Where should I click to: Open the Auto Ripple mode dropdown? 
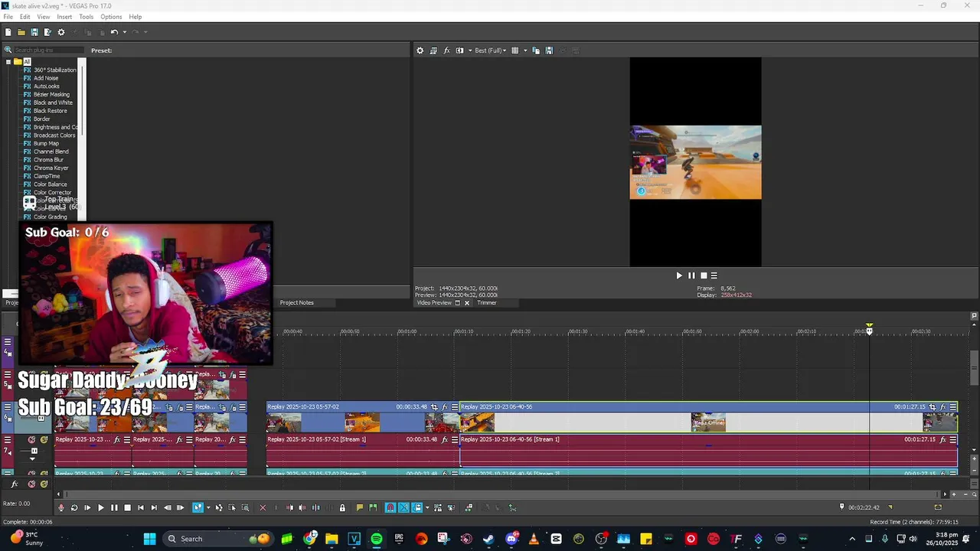coord(427,507)
